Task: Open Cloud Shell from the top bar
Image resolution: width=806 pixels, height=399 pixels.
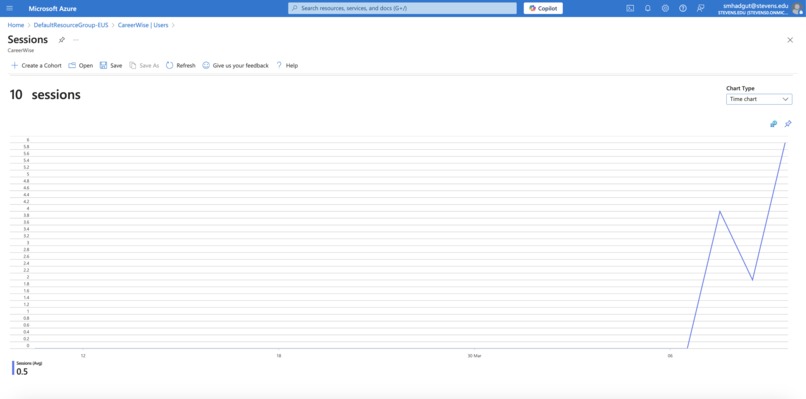Action: pos(630,8)
